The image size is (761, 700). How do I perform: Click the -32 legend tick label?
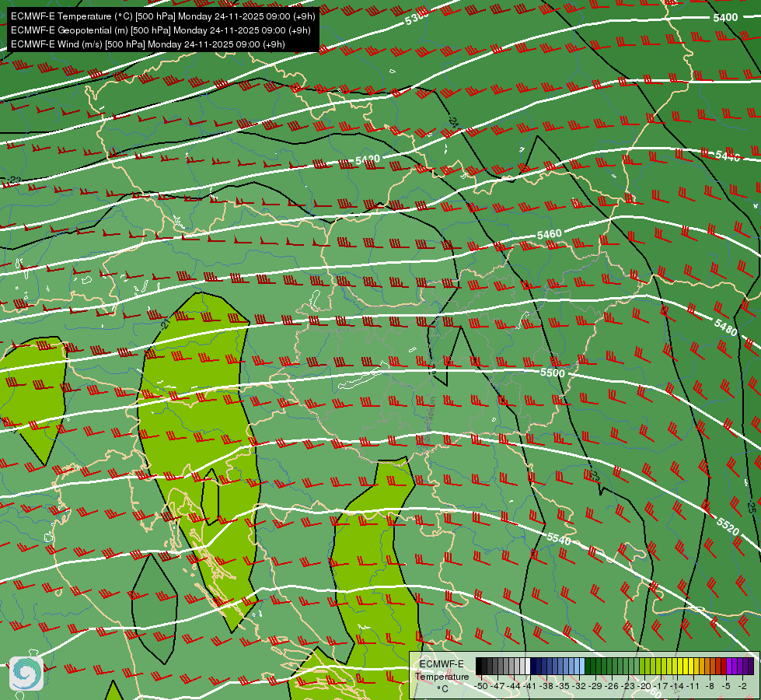coord(579,686)
